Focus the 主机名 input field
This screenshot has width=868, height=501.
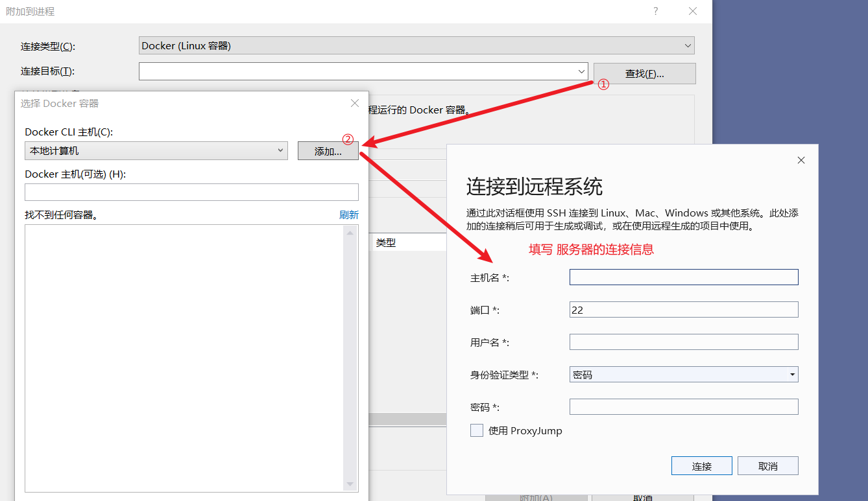[684, 277]
